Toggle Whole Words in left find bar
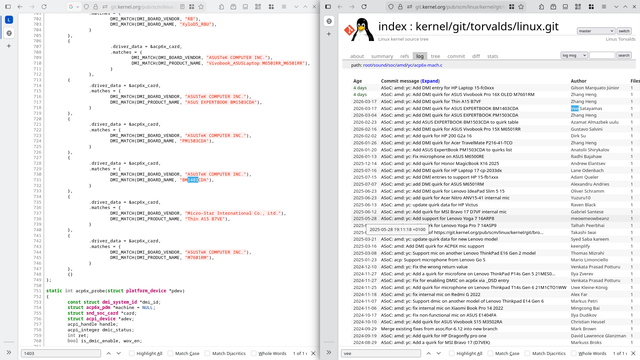Viewport: 640px width, 360px height. pyautogui.click(x=269, y=353)
